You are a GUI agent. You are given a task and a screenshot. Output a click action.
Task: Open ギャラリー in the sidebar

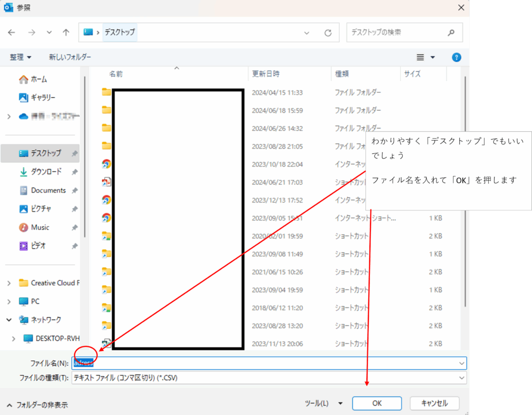[x=43, y=98]
